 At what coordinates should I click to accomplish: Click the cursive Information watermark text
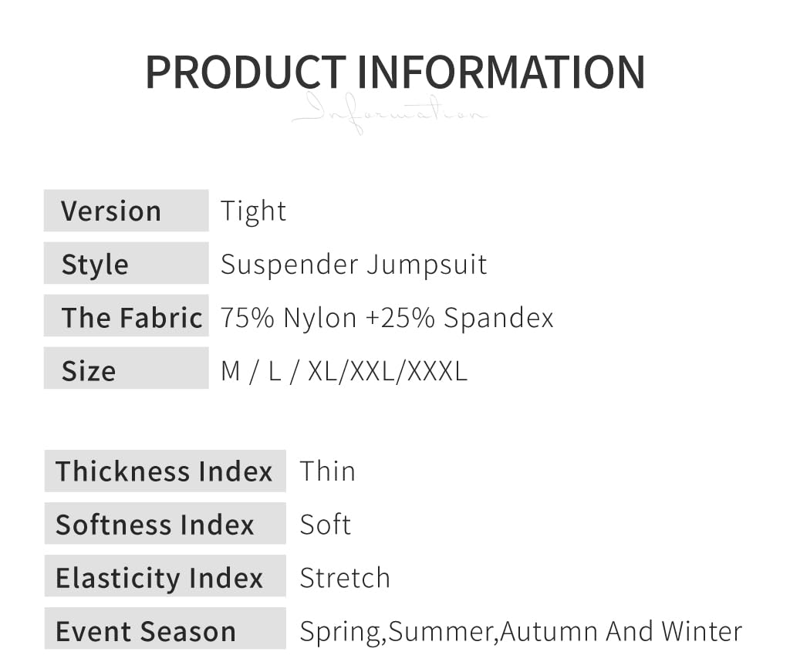click(x=390, y=113)
